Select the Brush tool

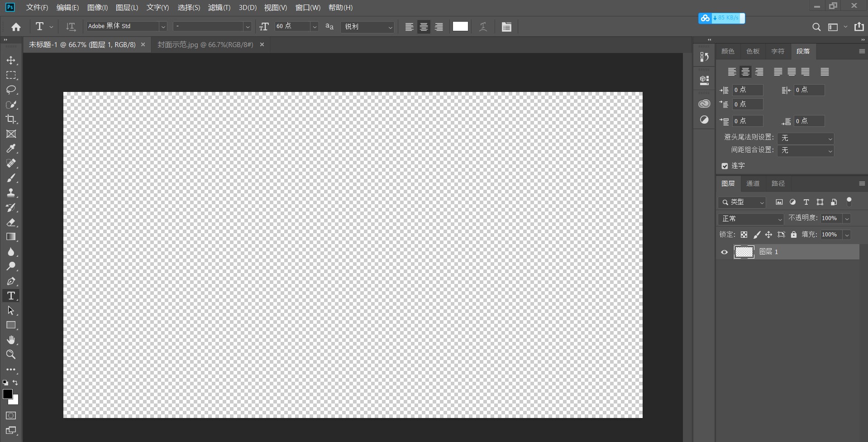[x=11, y=178]
